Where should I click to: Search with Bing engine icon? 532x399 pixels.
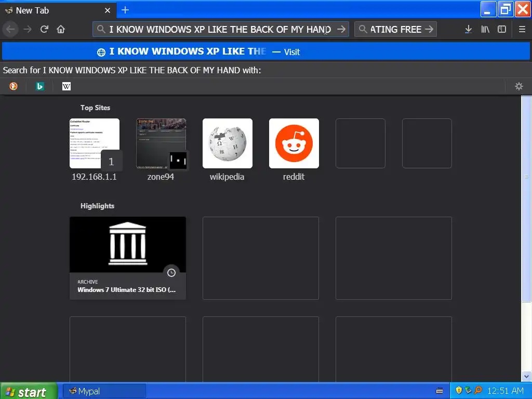39,87
